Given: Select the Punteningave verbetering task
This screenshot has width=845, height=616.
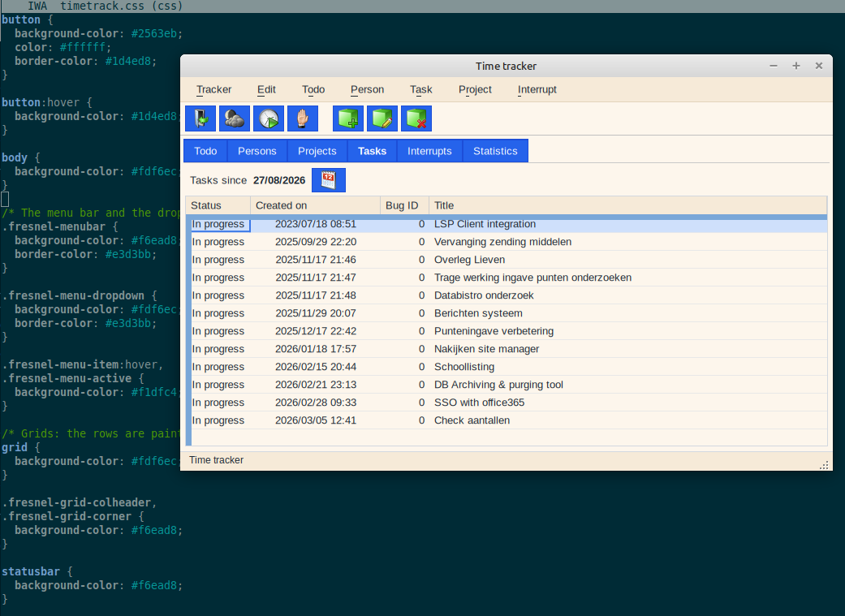Looking at the screenshot, I should point(509,331).
